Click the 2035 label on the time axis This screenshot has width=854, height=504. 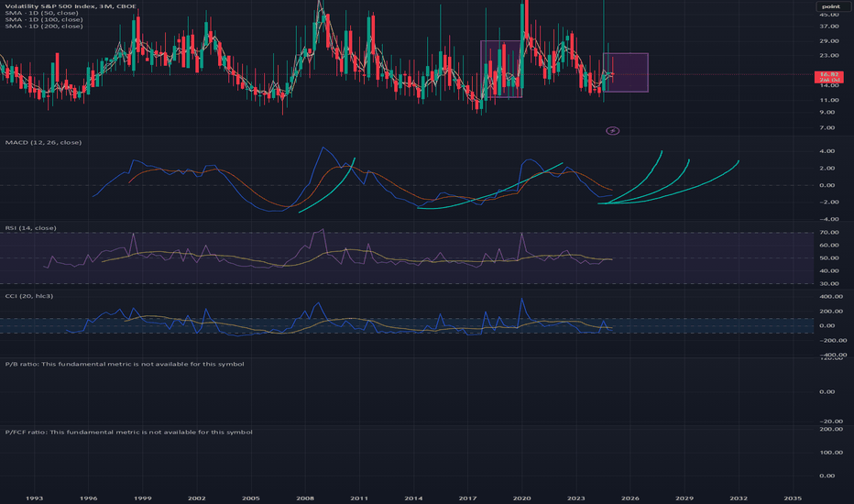(793, 498)
